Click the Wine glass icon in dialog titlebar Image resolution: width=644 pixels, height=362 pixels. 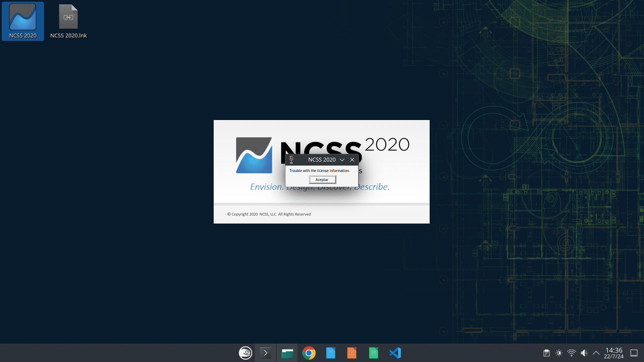[291, 160]
